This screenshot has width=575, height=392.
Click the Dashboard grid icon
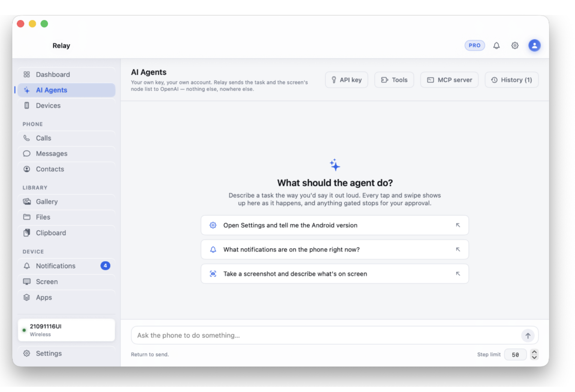coord(27,74)
